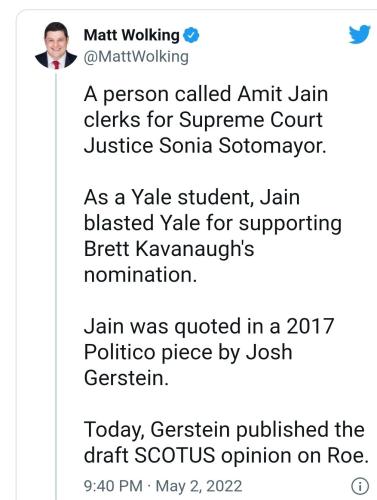Click the draft SCOTUS opinion paragraph
Image resolution: width=377 pixels, height=500 pixels.
coord(226,442)
